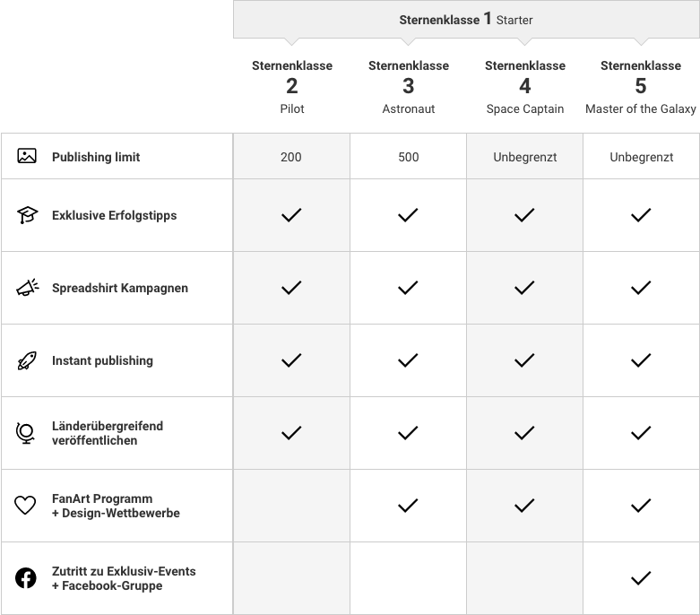The height and width of the screenshot is (615, 700).
Task: Select the Sternenklasse 1 Starter header bar
Action: (x=466, y=19)
